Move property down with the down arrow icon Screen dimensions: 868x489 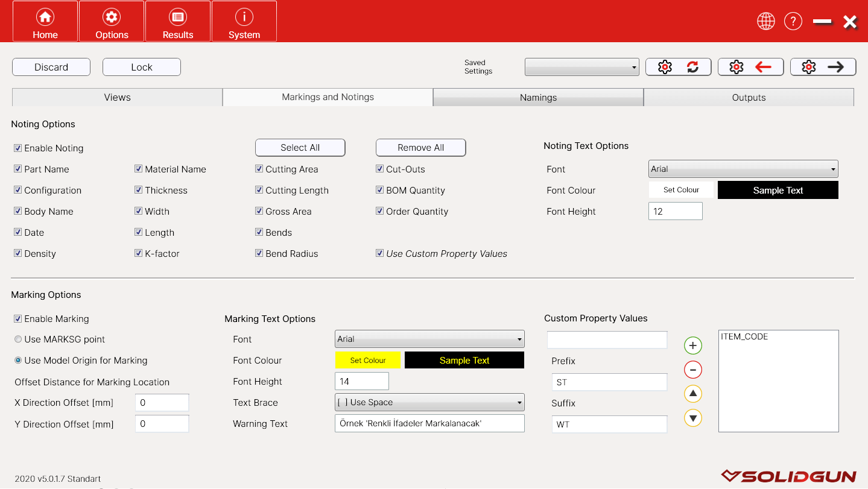692,418
